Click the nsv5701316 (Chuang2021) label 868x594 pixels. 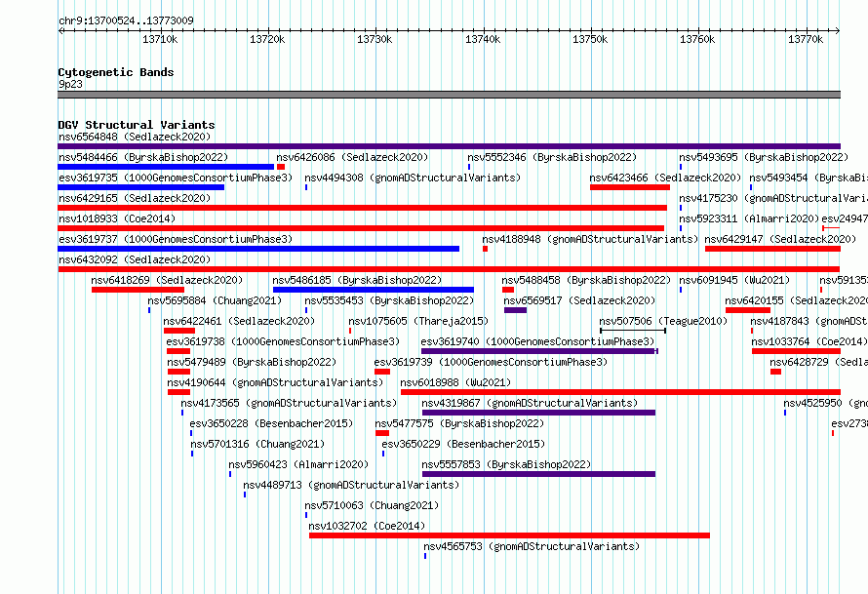coord(258,444)
